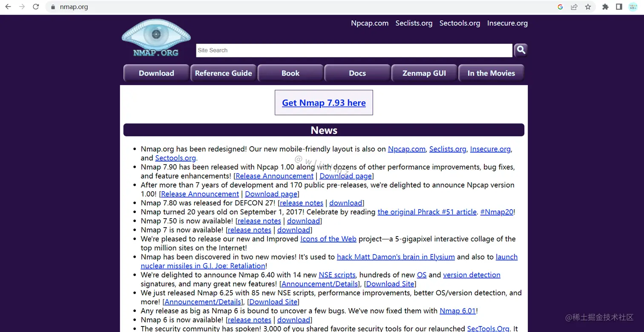Open Npcap 1.00 Release Announcement link

(200, 194)
